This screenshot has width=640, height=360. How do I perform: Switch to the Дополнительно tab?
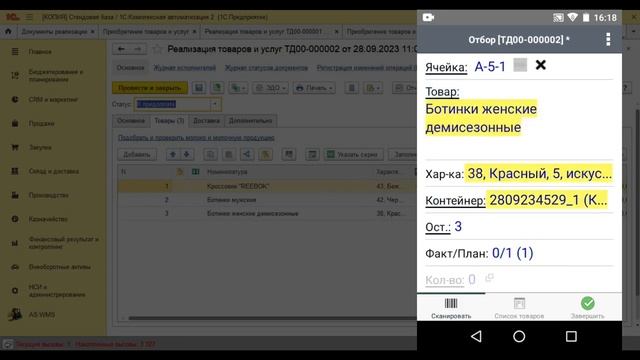(x=250, y=121)
